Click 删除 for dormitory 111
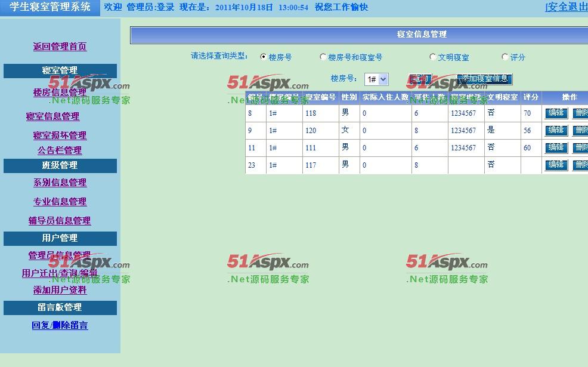This screenshot has width=588, height=367. coord(580,147)
